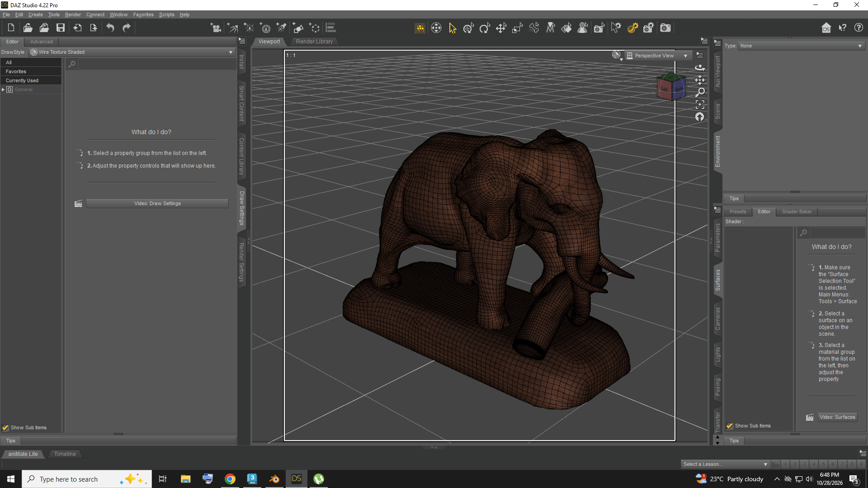Toggle Show Sub Items in Draw Settings

click(5, 427)
